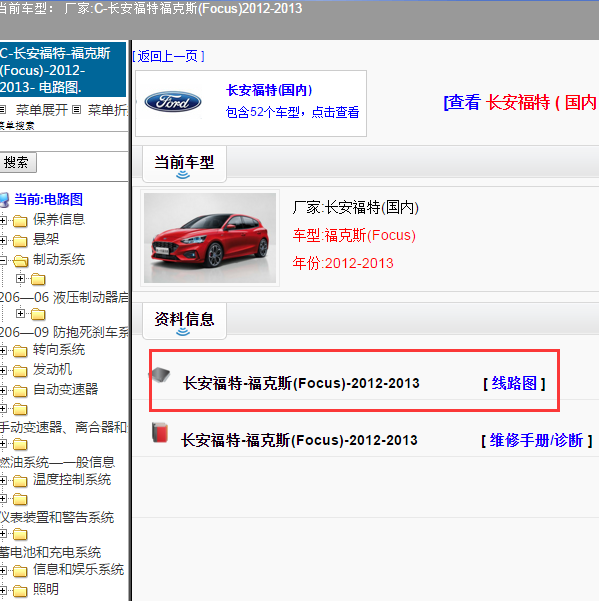Click 菜单展开 to expand all menus

pyautogui.click(x=41, y=110)
